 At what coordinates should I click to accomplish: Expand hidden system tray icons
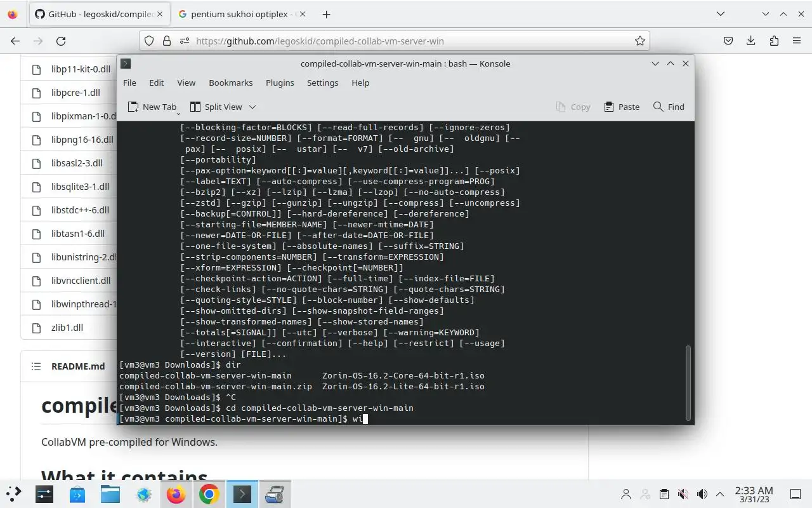(720, 494)
